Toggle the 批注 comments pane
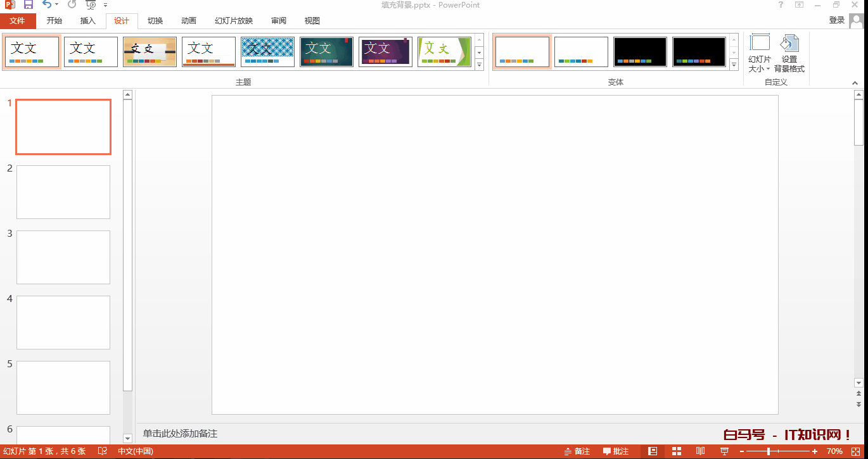 click(x=616, y=451)
